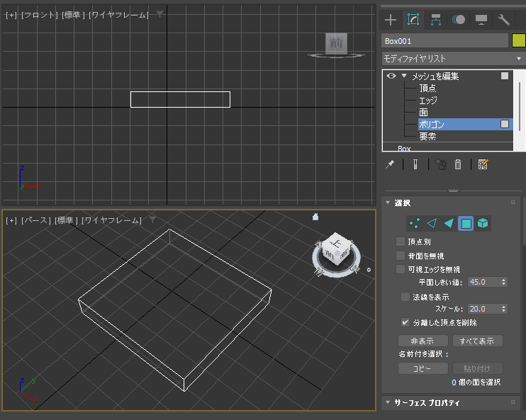Open perspective viewport [標準] menu

pos(67,220)
